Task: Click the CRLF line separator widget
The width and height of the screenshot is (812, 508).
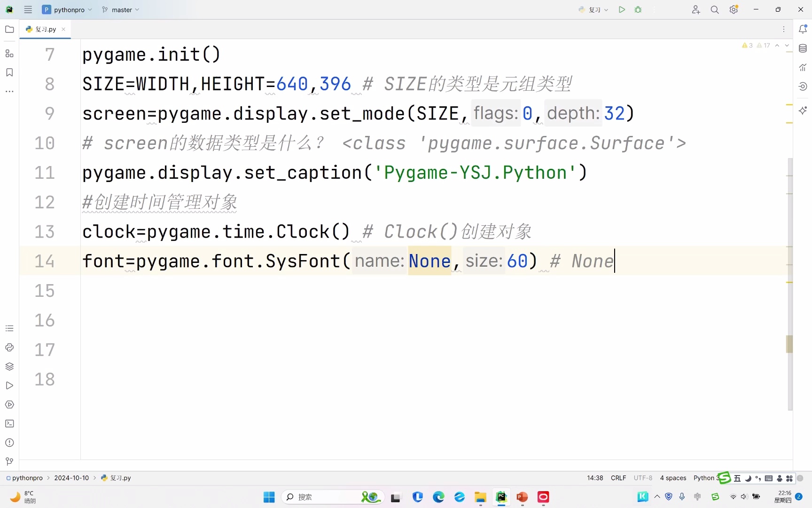Action: tap(618, 478)
